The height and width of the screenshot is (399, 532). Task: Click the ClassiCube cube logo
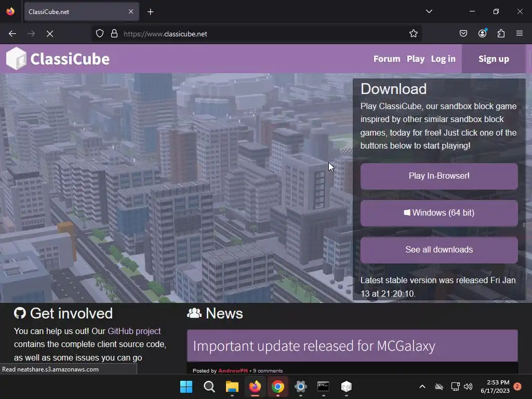pos(16,58)
